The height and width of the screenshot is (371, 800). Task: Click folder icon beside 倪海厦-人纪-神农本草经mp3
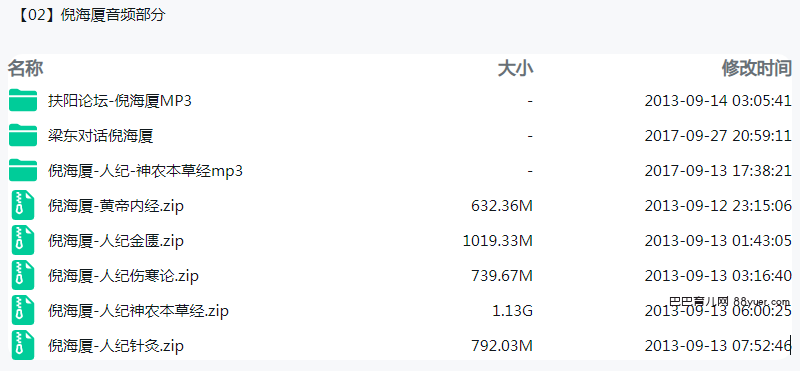click(23, 170)
